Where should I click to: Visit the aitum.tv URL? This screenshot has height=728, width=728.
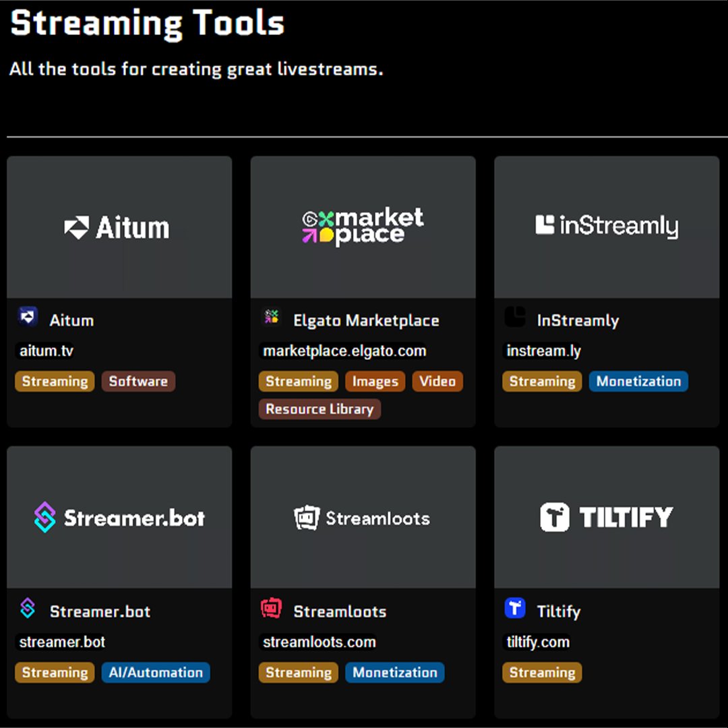tap(46, 351)
